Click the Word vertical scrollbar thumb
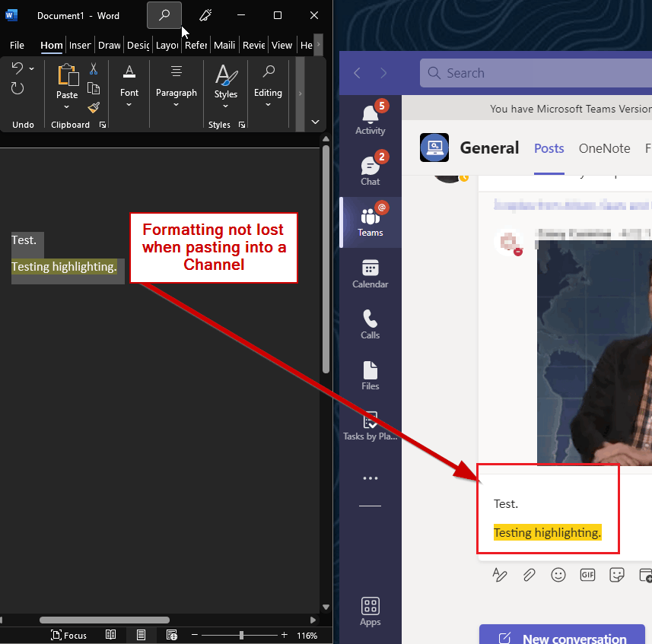This screenshot has height=644, width=652. [x=326, y=259]
